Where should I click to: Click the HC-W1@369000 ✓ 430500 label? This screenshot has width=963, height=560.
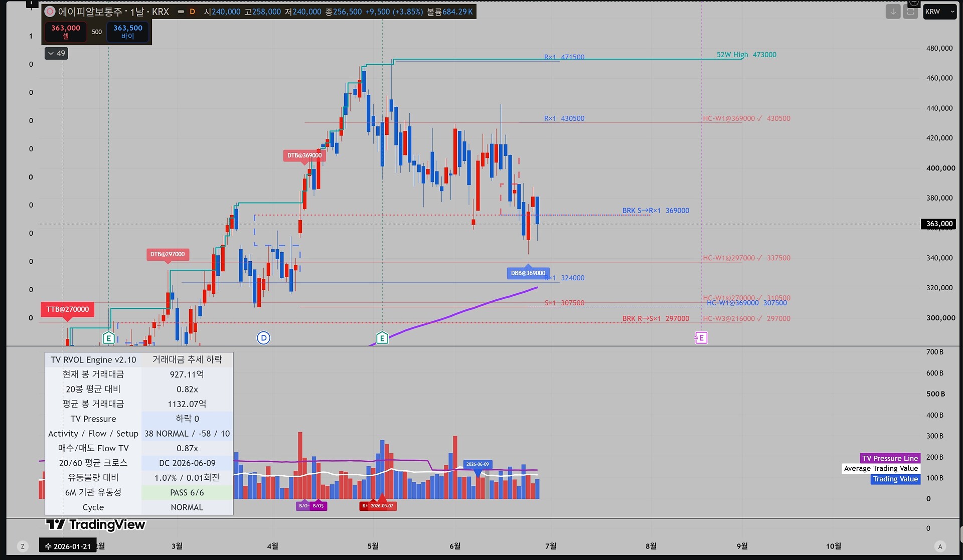[x=746, y=118]
